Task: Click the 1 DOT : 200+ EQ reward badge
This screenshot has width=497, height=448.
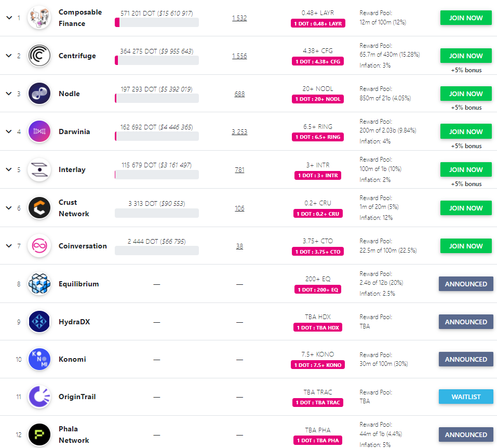Action: click(x=317, y=289)
